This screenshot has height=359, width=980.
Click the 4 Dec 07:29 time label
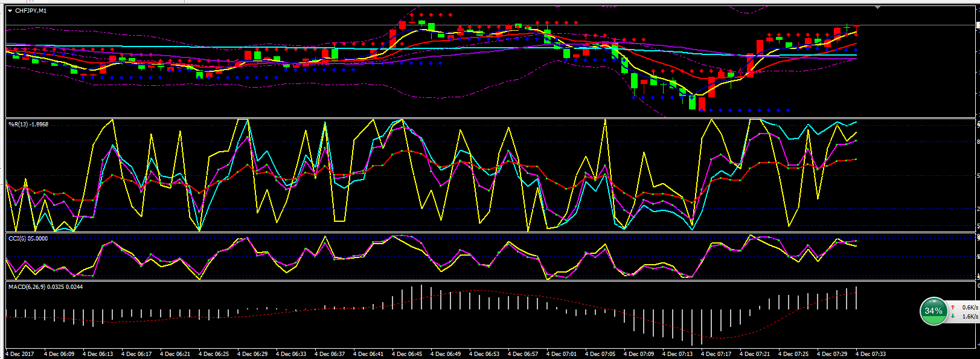click(832, 354)
